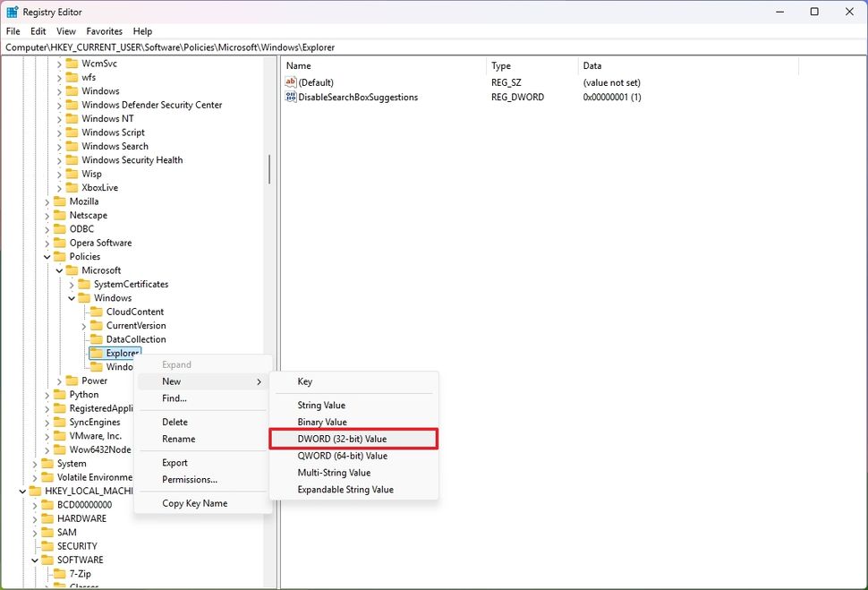Click the 7-Zip folder icon
This screenshot has height=590, width=868.
point(58,573)
